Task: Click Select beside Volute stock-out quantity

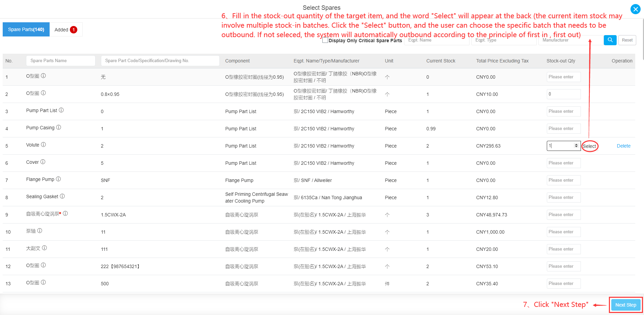Action: coord(589,146)
